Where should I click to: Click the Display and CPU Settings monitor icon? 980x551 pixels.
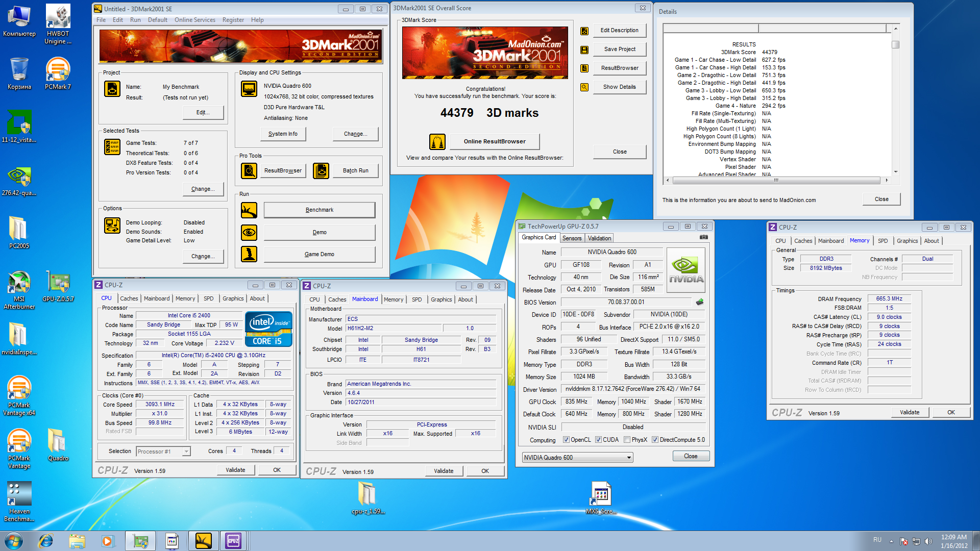coord(249,89)
